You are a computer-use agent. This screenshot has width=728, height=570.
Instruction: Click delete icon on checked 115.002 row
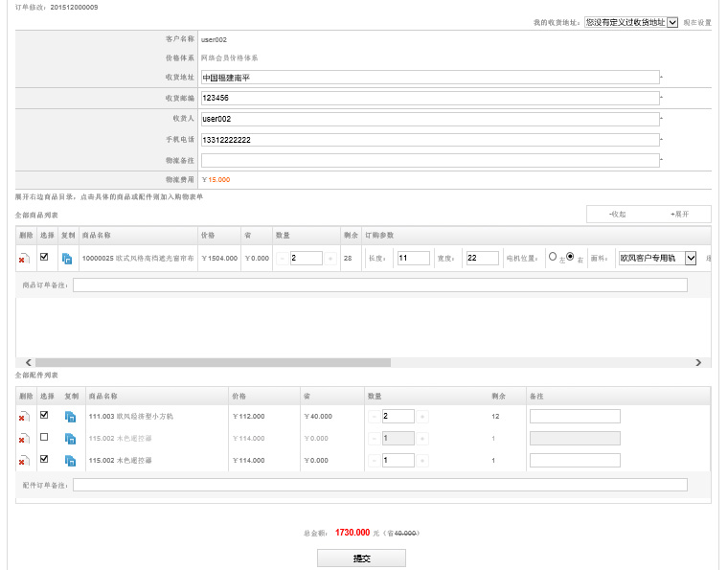(24, 461)
